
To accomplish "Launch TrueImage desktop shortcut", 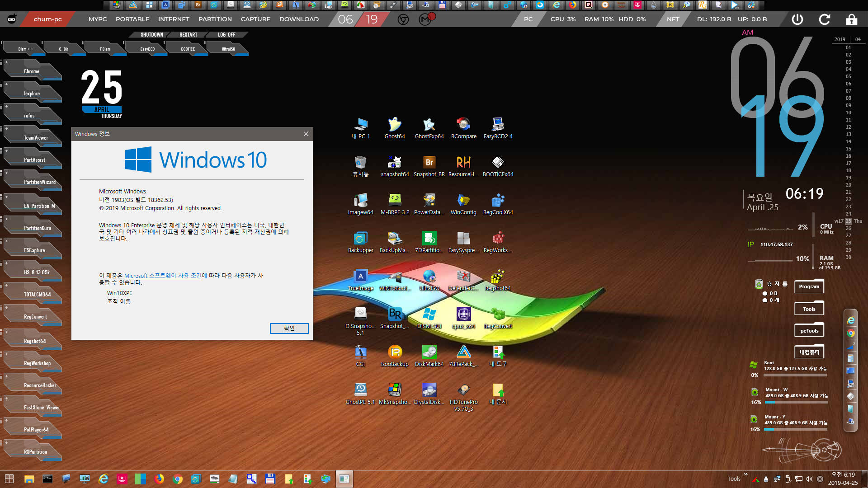I will [x=360, y=280].
